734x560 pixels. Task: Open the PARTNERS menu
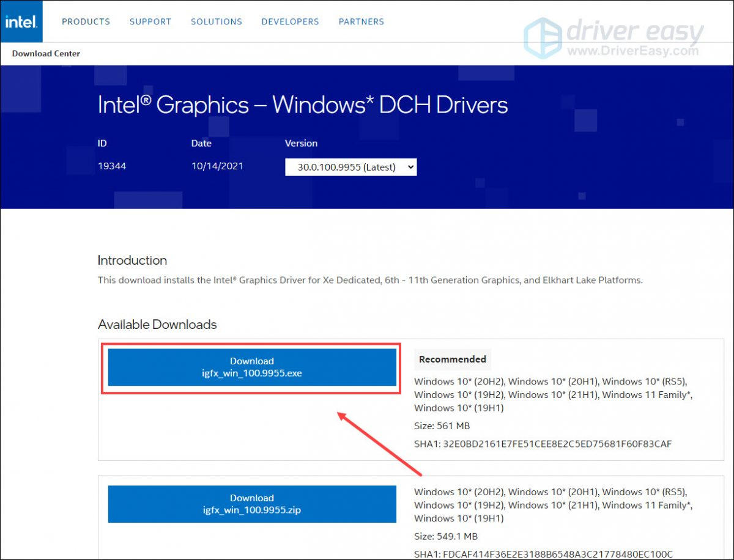pyautogui.click(x=361, y=21)
